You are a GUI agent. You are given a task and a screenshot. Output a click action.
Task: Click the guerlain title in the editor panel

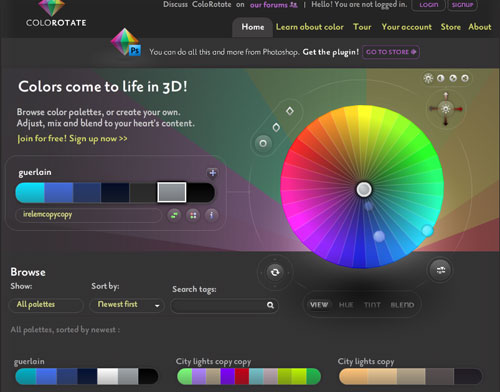click(35, 172)
